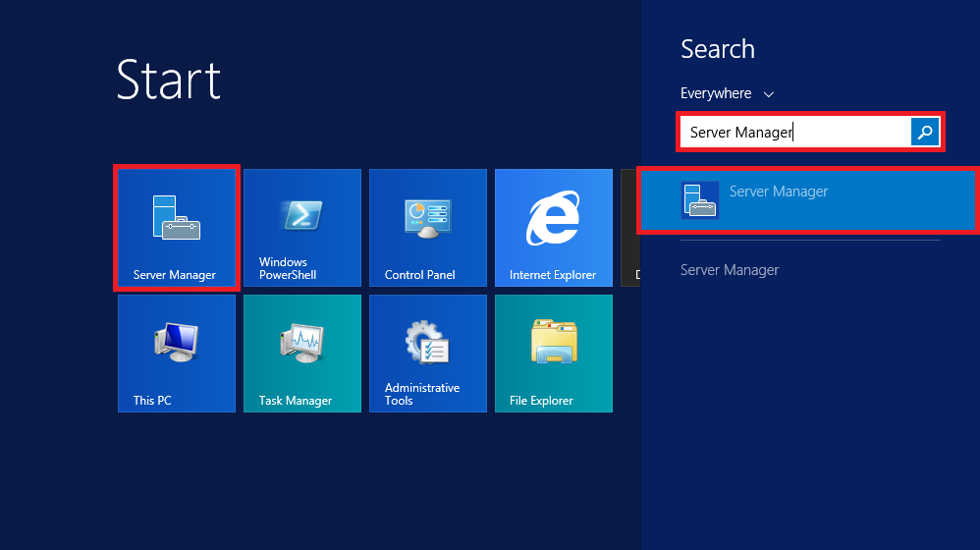This screenshot has width=980, height=550.
Task: Expand the Everywhere search scope dropdown
Action: [728, 93]
